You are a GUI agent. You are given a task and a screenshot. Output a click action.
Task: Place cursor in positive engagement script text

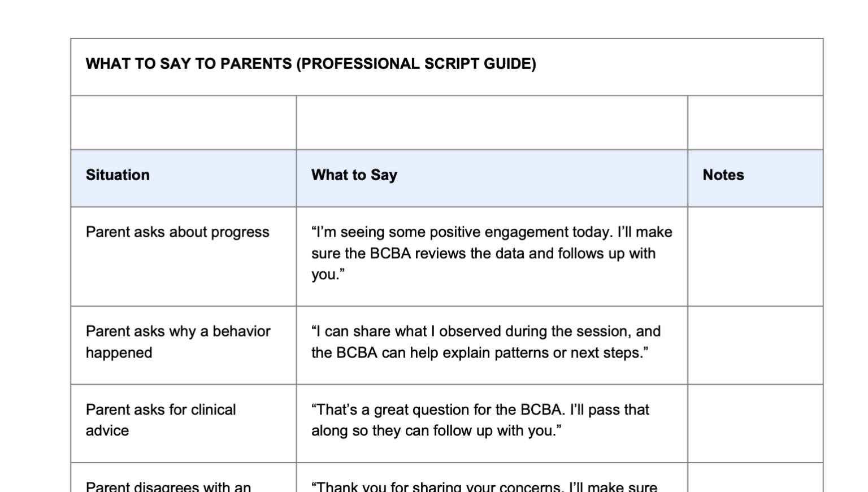(492, 253)
